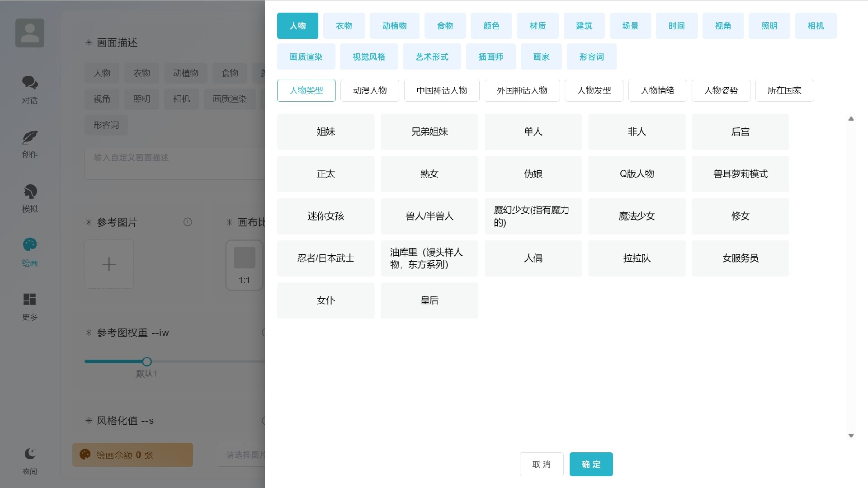
Task: Select the 女仆 option tile
Action: coord(325,300)
